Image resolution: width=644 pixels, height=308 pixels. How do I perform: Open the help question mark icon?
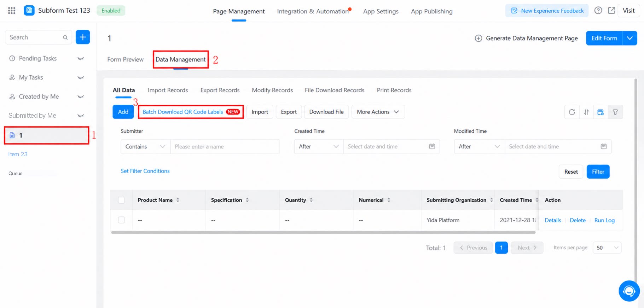pos(598,11)
